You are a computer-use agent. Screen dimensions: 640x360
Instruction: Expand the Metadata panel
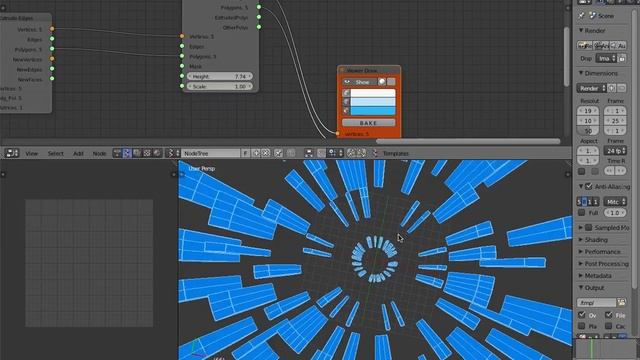(581, 276)
